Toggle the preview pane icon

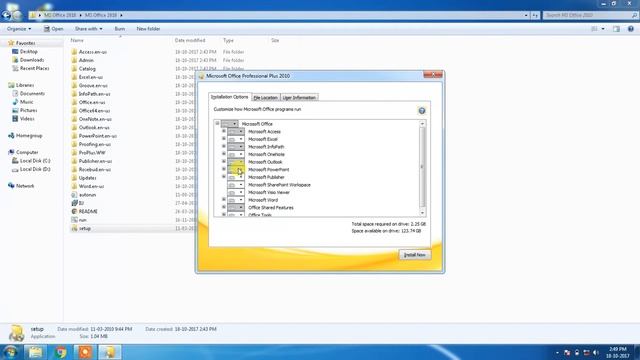[x=616, y=29]
